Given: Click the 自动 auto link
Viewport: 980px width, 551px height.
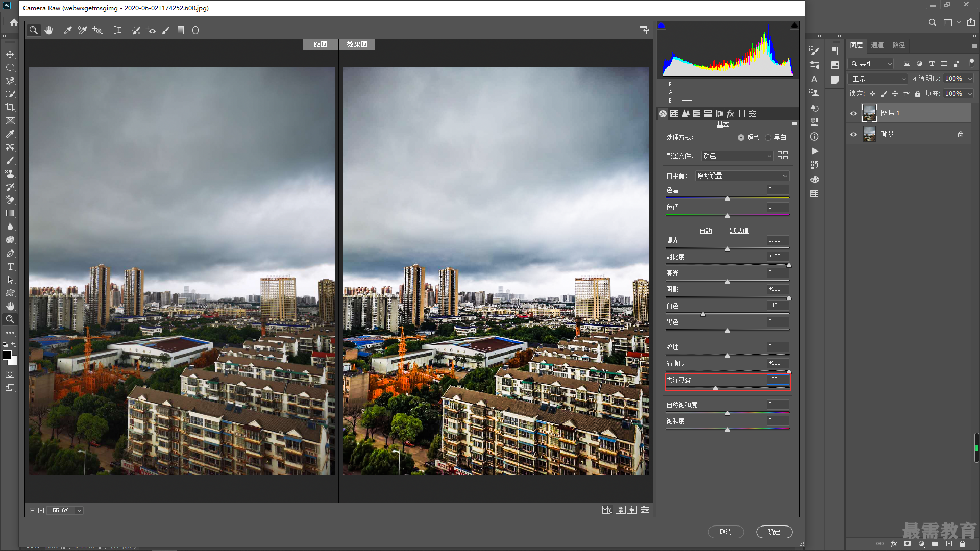Looking at the screenshot, I should [706, 231].
